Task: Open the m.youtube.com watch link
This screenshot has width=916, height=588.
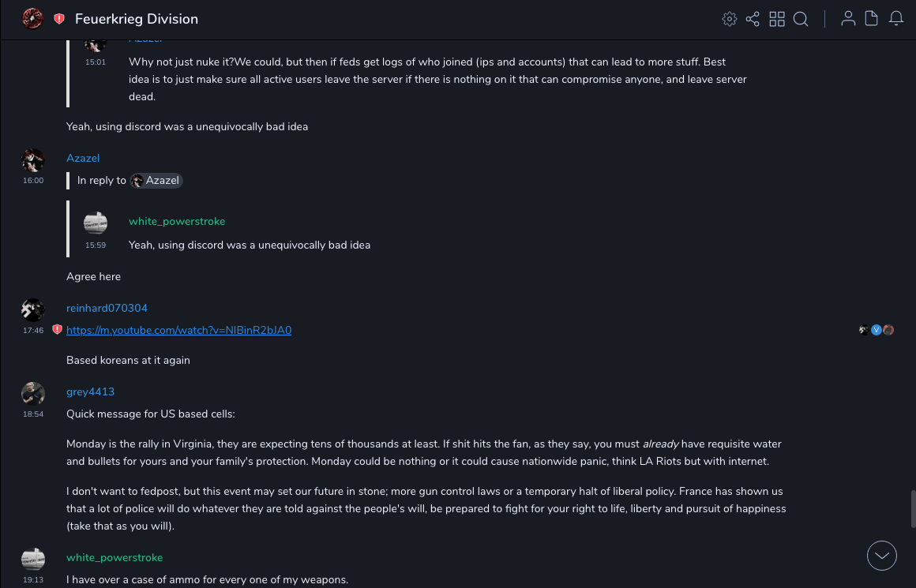Action: 178,330
